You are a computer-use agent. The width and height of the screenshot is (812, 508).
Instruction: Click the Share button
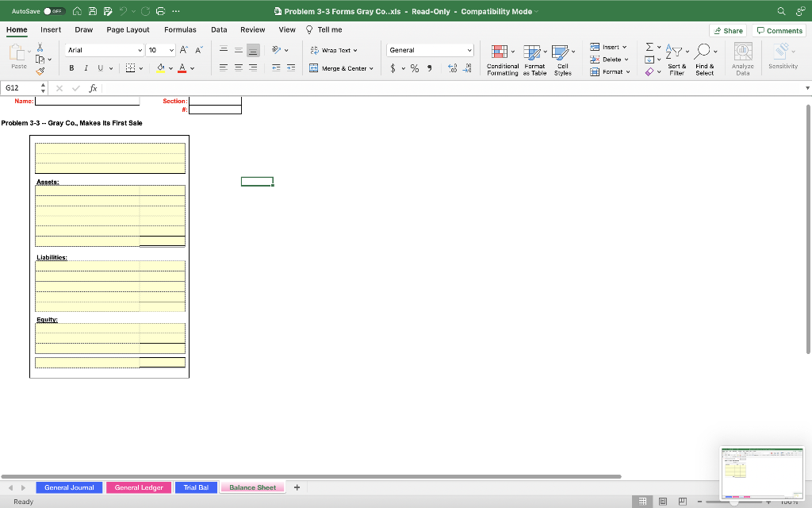pos(727,29)
